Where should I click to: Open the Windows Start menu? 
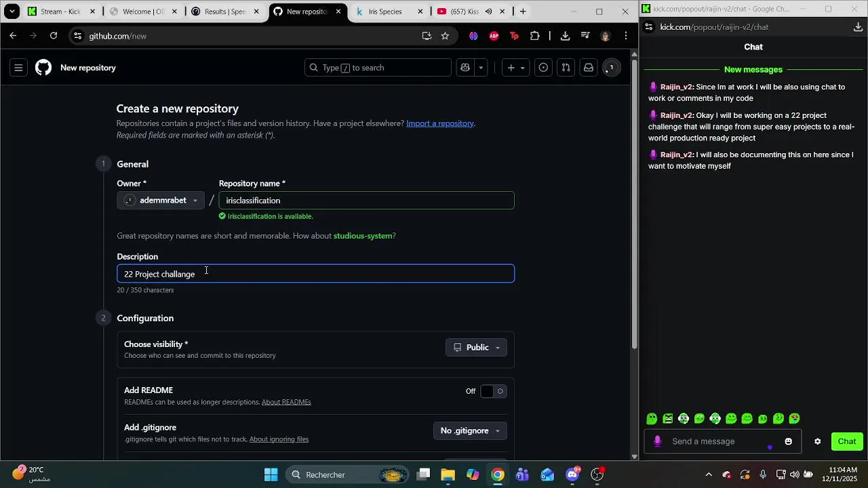coord(271,474)
